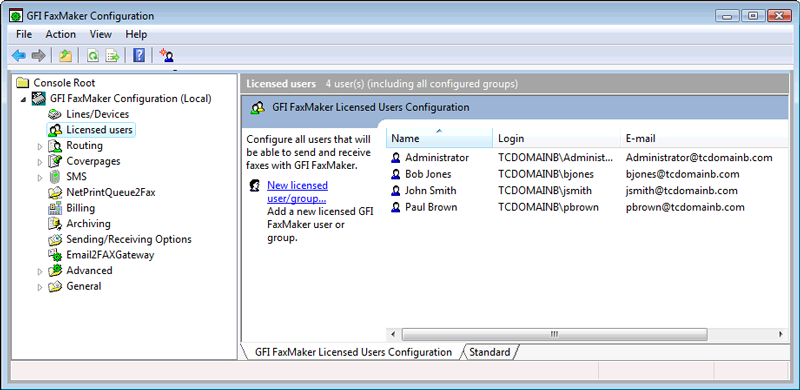Viewport: 800px width, 390px height.
Task: Click the Refresh toolbar icon
Action: point(92,56)
